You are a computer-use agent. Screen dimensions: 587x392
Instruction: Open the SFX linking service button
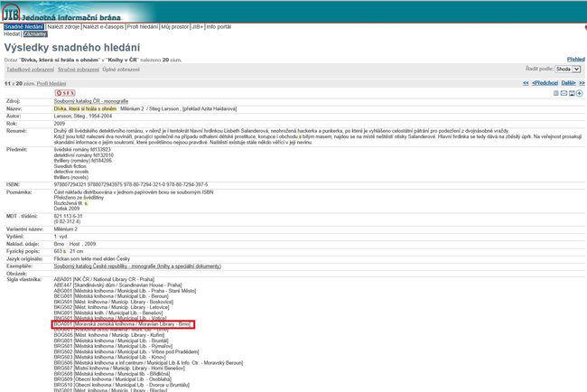point(65,93)
